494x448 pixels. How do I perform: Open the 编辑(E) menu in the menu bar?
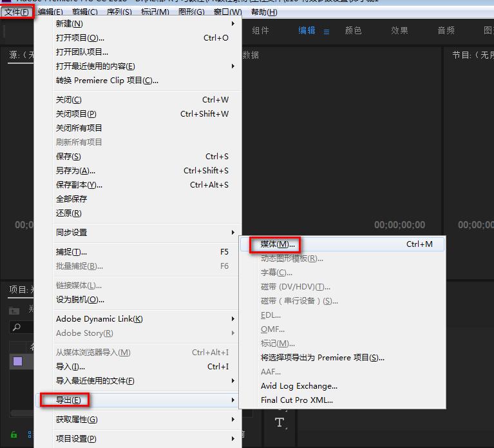50,12
